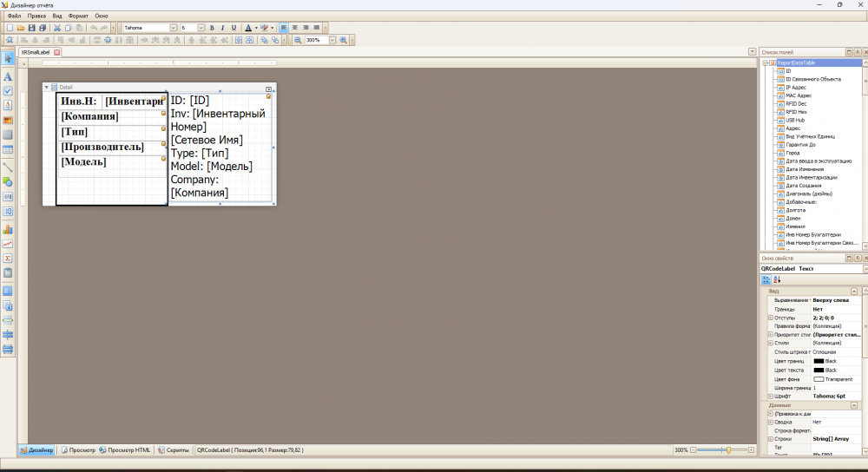Screen dimensions: 868x472
Task: Switch properties to categorized view icon
Action: click(766, 279)
